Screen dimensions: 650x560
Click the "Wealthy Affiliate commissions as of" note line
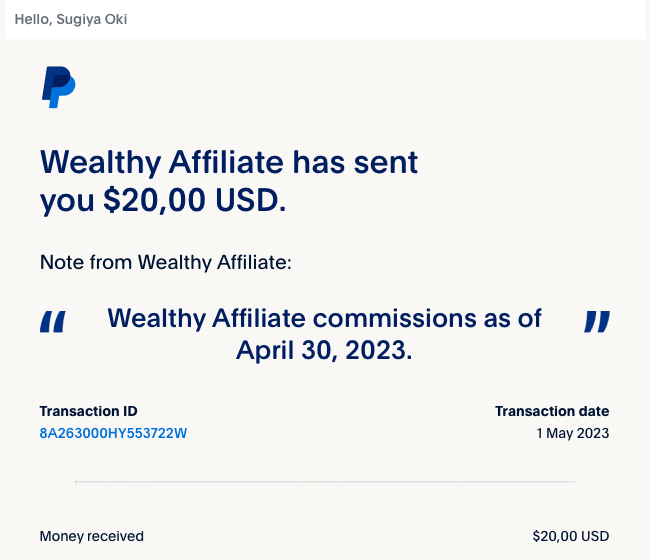click(325, 318)
